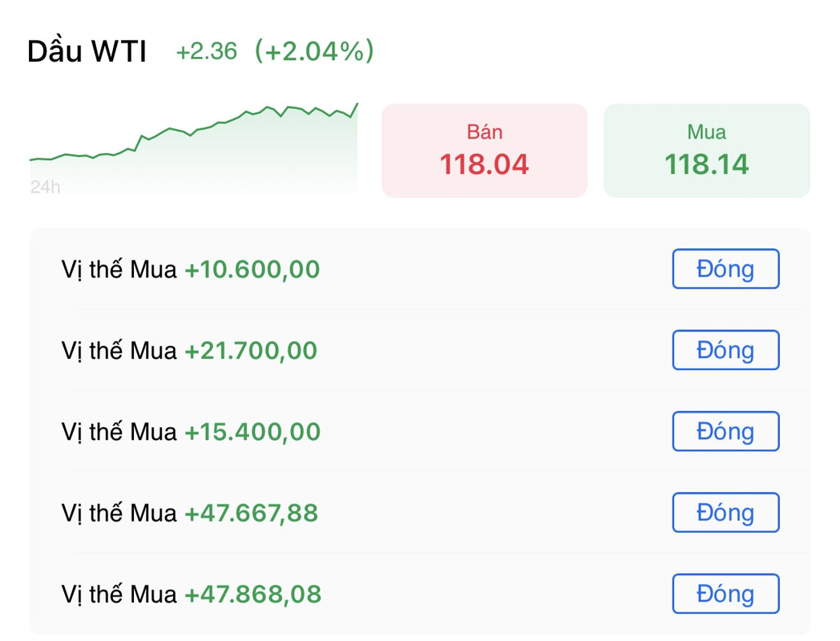Select the Vị thế Mua +10.600,00 row
Screen dimensions: 840x641
(420, 269)
